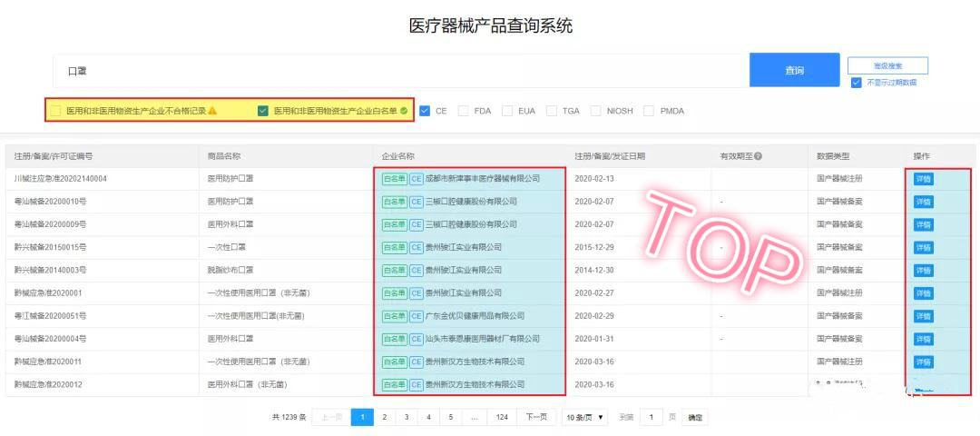This screenshot has width=980, height=436.
Task: Click the 白名单 badge in row 黔兴械备20140003号
Action: coord(395,271)
